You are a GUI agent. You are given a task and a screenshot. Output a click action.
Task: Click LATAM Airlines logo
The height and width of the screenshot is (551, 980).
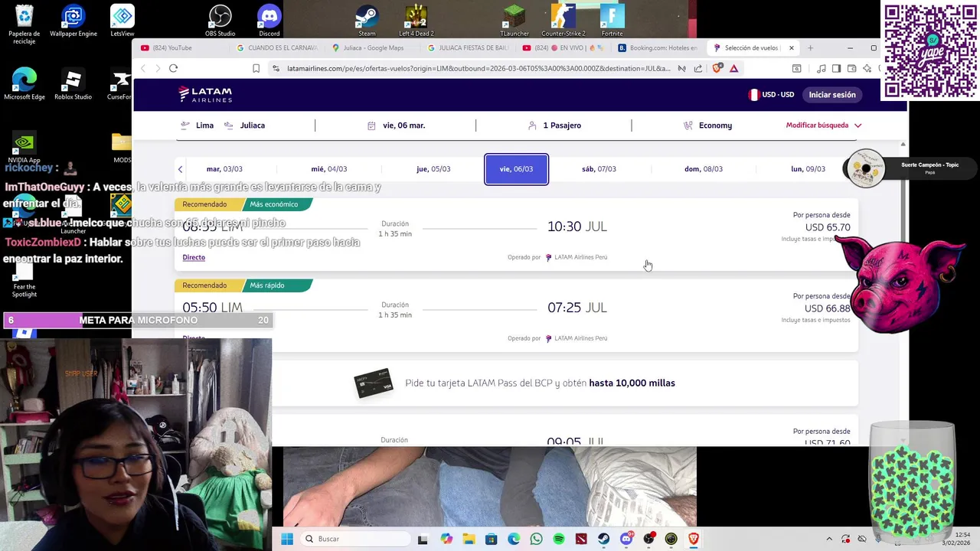[x=204, y=94]
